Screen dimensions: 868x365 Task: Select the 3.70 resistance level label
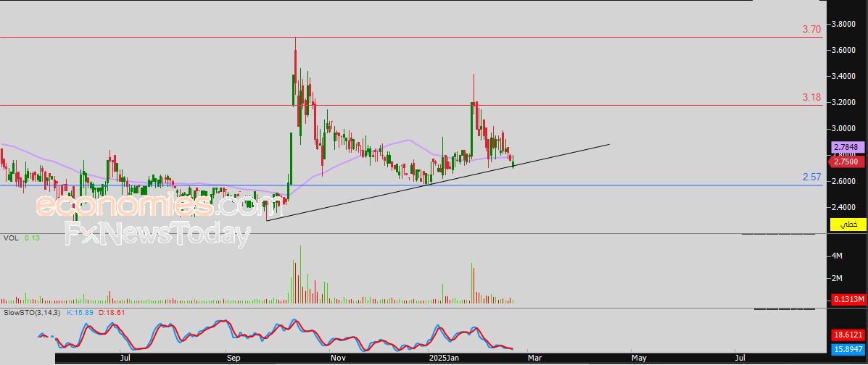click(811, 29)
